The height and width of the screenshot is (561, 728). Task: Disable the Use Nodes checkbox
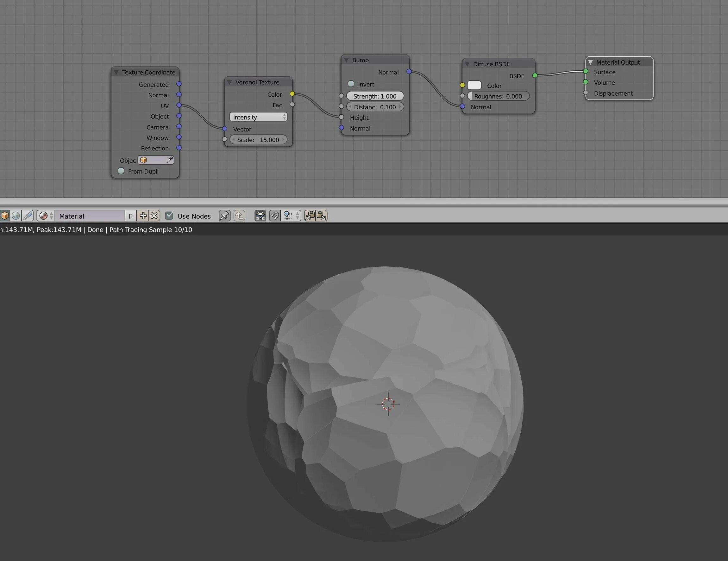point(169,216)
